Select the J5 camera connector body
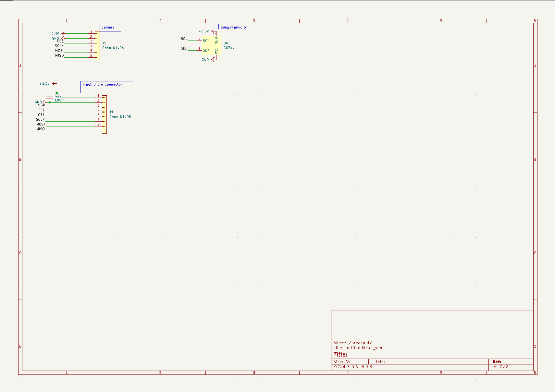The width and height of the screenshot is (555, 392). (97, 45)
